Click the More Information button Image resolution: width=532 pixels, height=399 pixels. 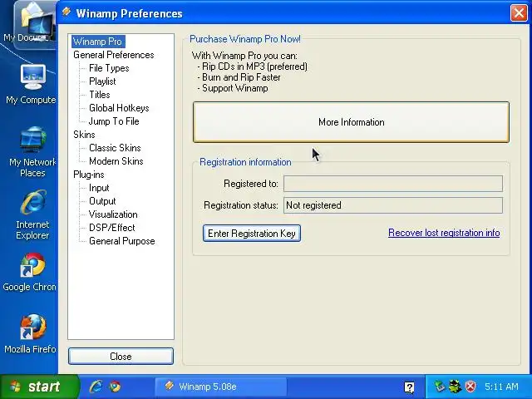coord(351,122)
